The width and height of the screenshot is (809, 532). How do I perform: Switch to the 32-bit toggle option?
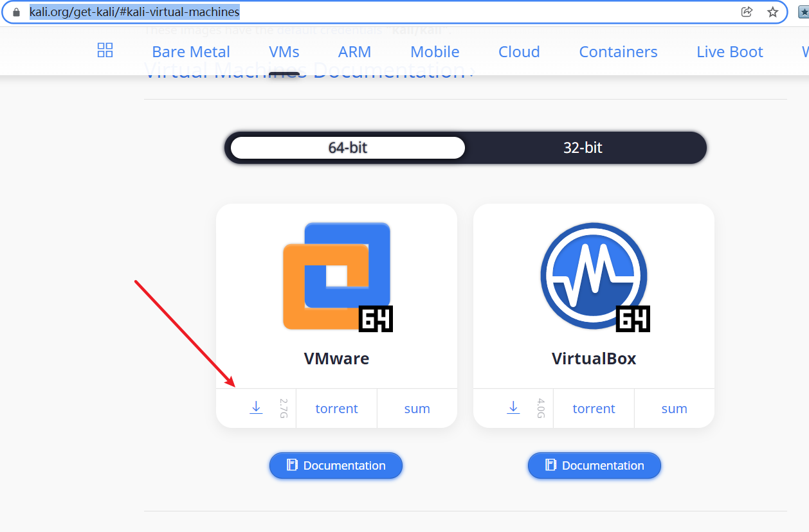pos(583,147)
